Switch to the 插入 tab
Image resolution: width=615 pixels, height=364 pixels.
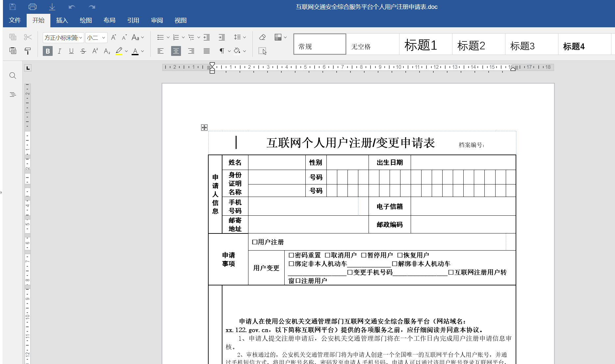62,20
